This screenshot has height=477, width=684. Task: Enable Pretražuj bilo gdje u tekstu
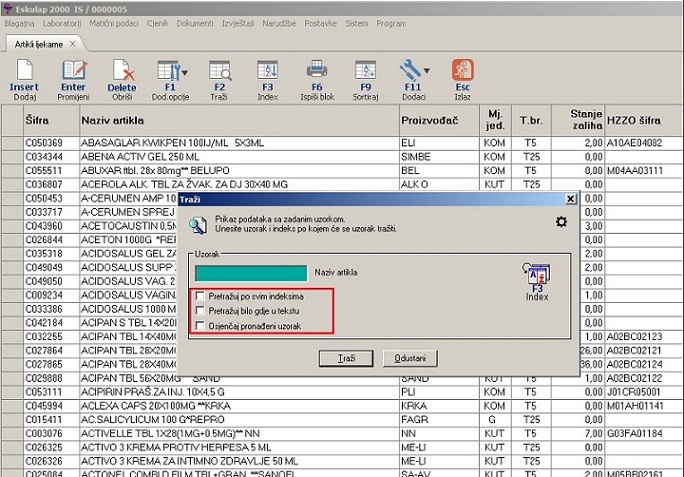(x=200, y=311)
